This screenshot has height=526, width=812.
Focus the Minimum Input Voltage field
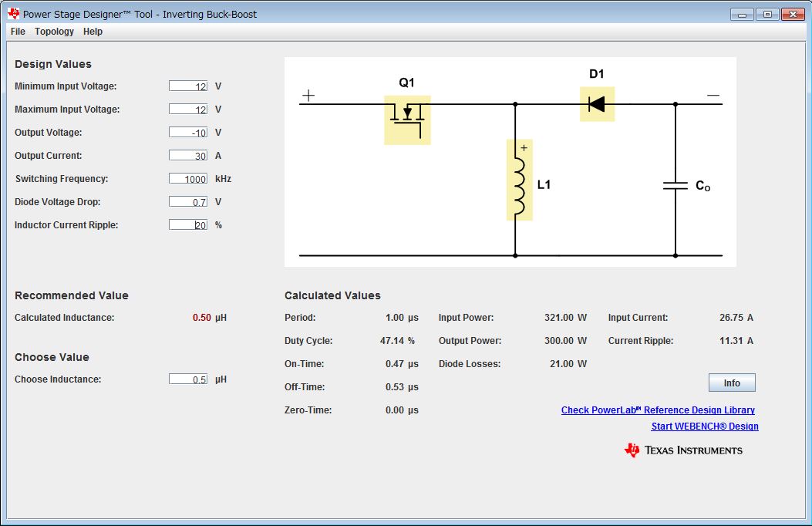(x=188, y=86)
